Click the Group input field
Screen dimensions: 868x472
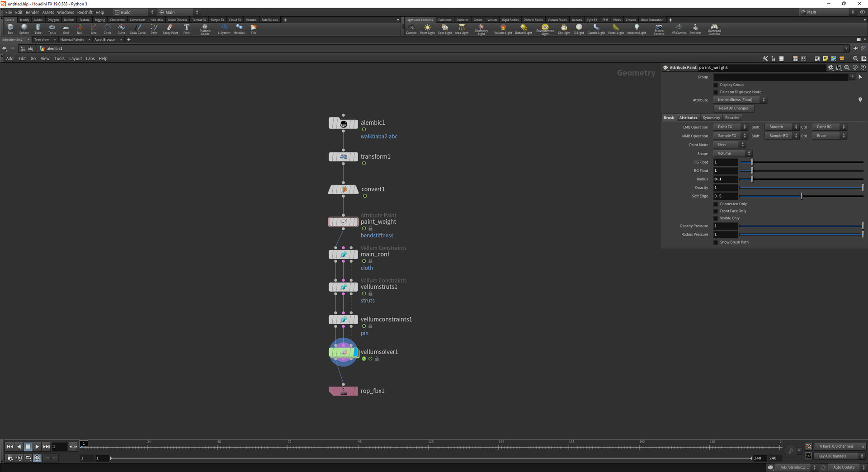tap(781, 77)
